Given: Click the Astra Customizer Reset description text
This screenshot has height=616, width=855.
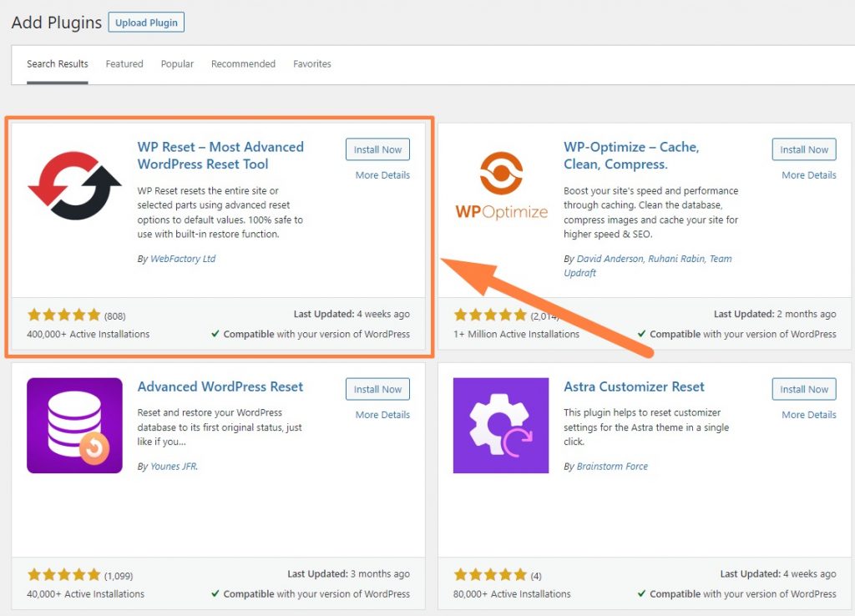Looking at the screenshot, I should pos(646,427).
